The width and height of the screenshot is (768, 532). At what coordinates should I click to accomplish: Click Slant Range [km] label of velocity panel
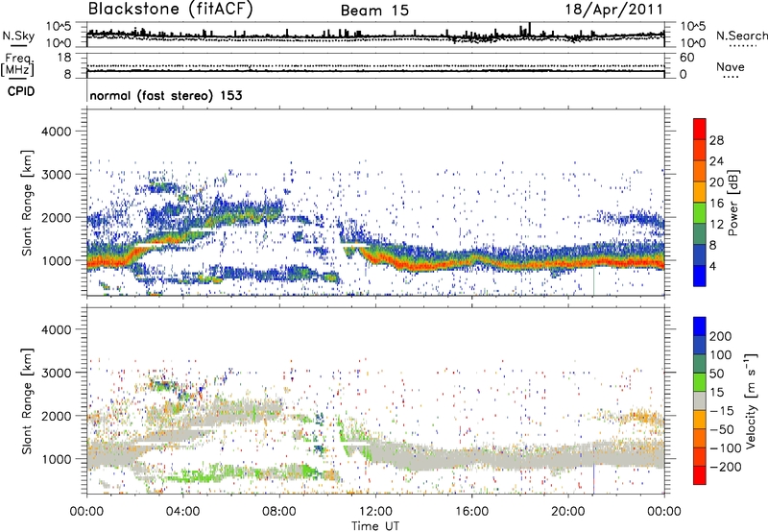click(x=27, y=400)
